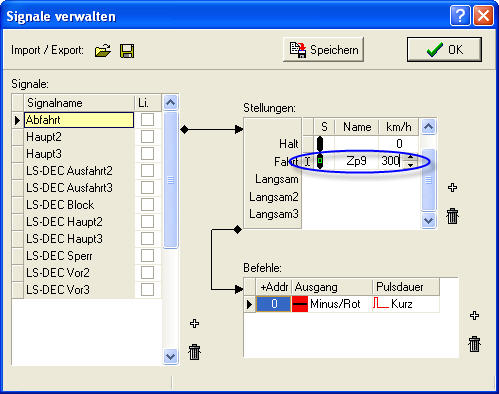499x394 pixels.
Task: Add a new Befehl with plus icon
Action: (x=474, y=315)
